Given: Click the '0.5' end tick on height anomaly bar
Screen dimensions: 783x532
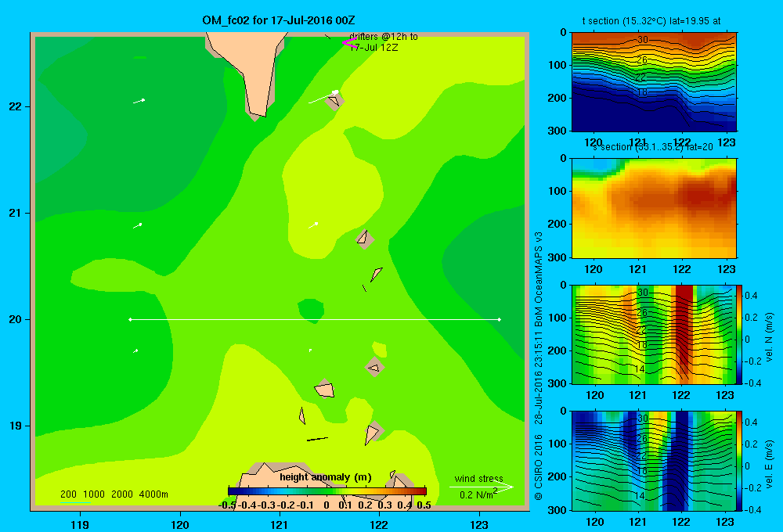Looking at the screenshot, I should [x=424, y=505].
